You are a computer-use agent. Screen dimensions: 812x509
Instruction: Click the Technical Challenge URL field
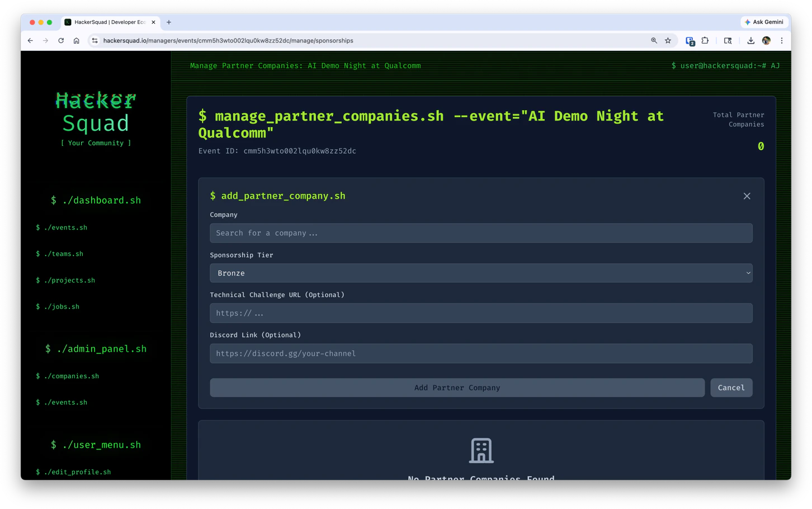(481, 313)
